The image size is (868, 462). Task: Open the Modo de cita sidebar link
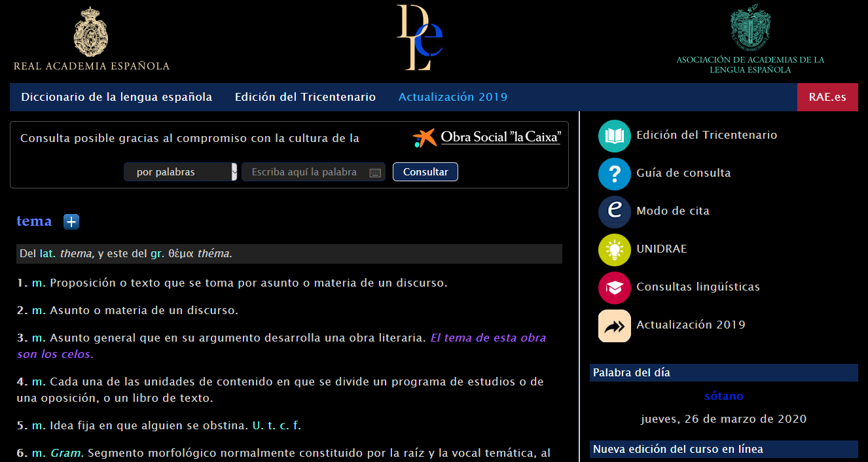[x=673, y=211]
